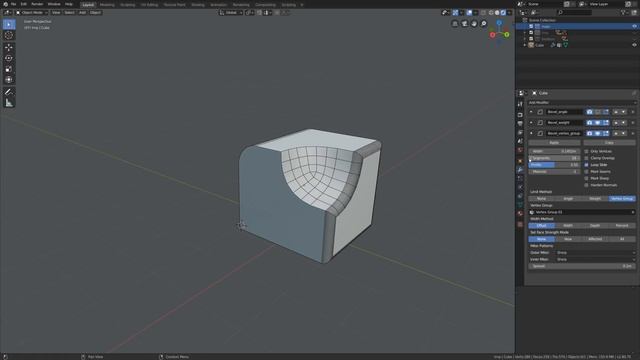Enable the Harden Normals checkbox
The width and height of the screenshot is (640, 360).
click(587, 185)
